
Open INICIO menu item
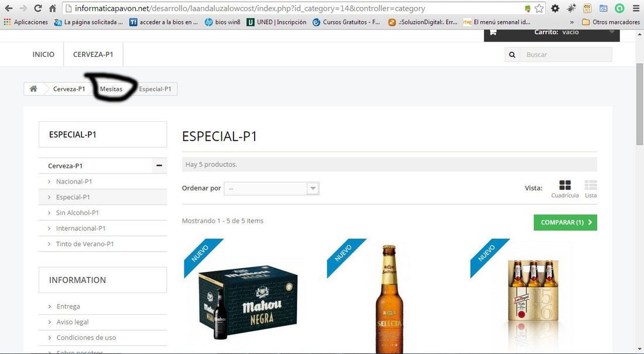43,55
